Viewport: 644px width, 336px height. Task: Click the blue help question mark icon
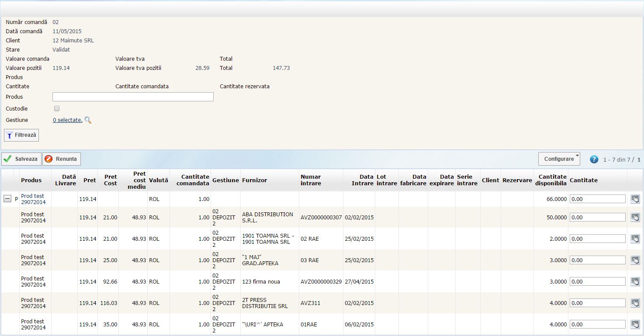[x=594, y=159]
